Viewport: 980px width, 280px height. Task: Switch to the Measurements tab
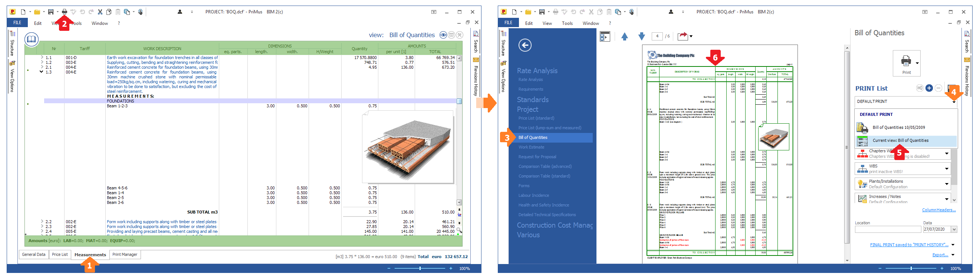click(x=90, y=255)
